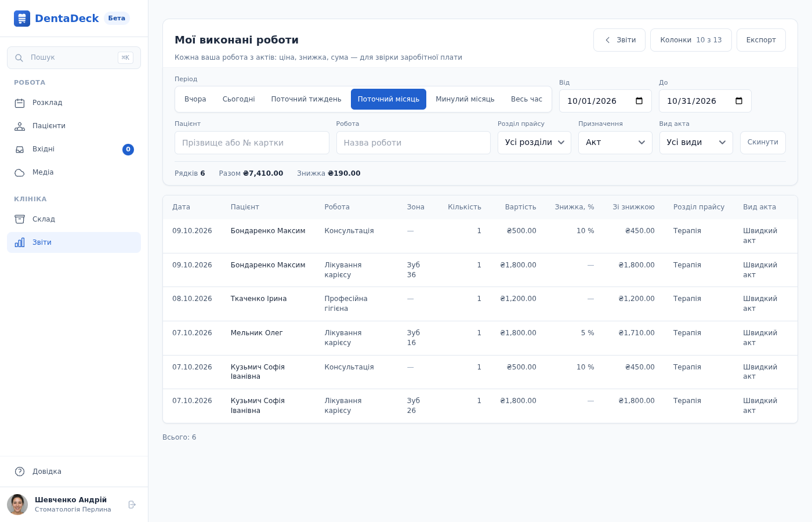Screen dimensions: 812x522
Task: Click ₴1,710.00 discounted price cell
Action: (636, 333)
